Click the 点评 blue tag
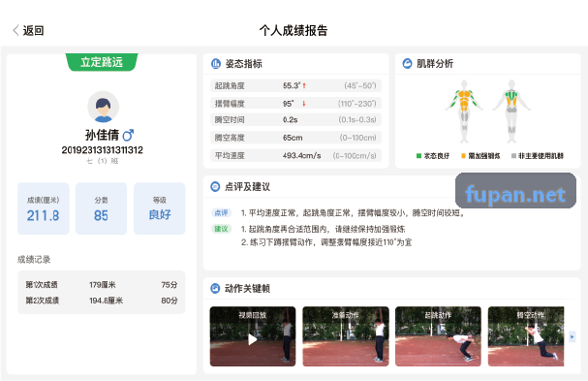 click(x=221, y=213)
